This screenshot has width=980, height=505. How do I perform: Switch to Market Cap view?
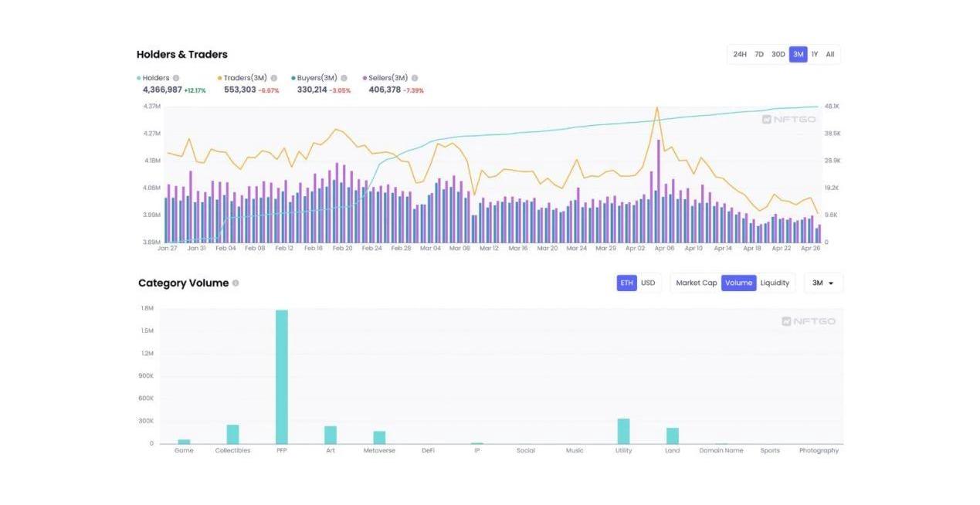(696, 283)
